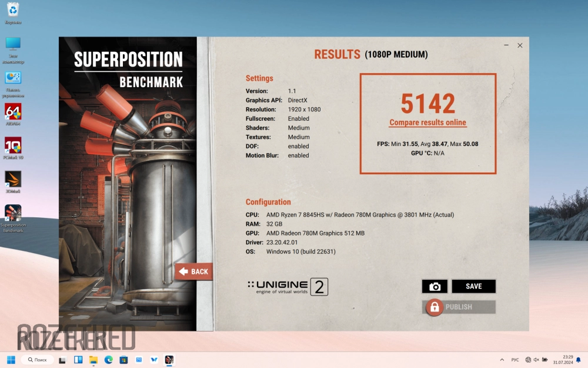Open PCMark 10 desktop shortcut
This screenshot has height=368, width=588.
point(13,145)
